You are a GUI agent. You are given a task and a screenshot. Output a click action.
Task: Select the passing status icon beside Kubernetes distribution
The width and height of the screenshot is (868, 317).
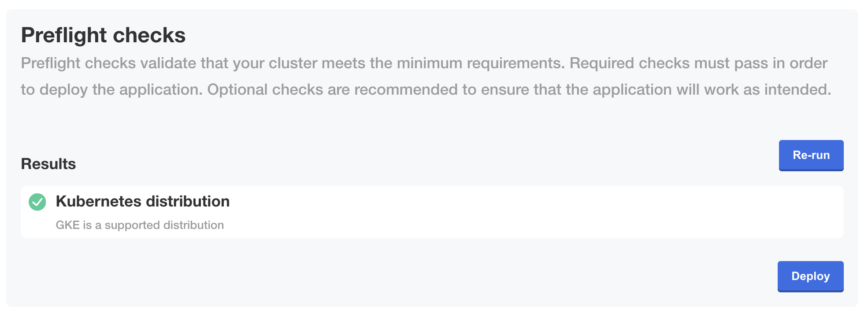38,203
